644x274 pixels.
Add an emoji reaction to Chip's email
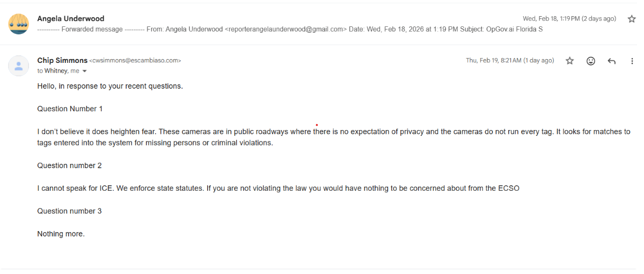(x=591, y=61)
